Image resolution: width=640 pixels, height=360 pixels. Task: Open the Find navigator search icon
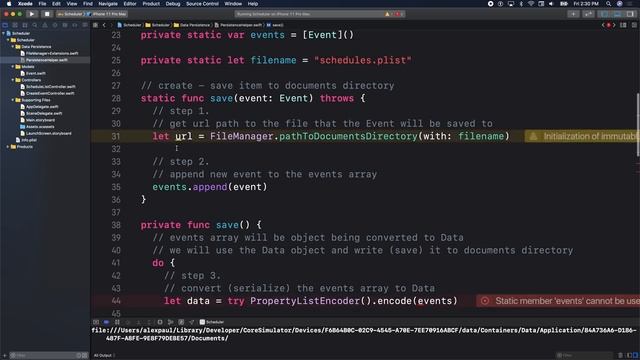tap(35, 25)
